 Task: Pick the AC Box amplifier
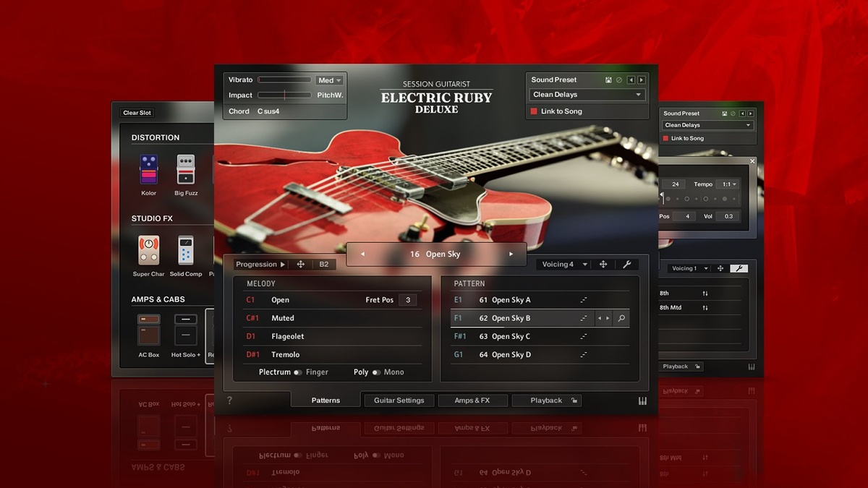[149, 330]
